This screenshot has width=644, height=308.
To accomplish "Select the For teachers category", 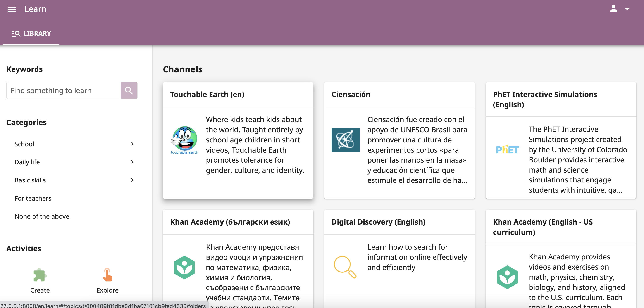I will point(33,198).
